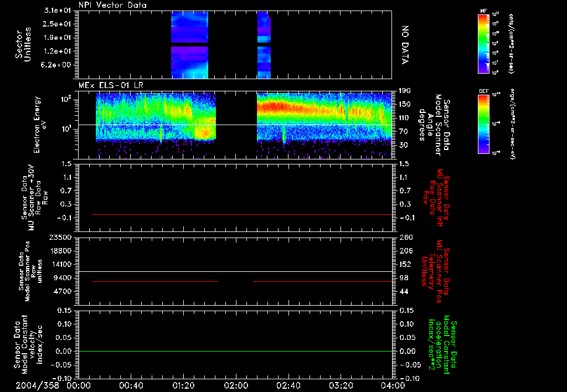Click the 260 telemetry tick label
This screenshot has height=392, width=567.
[x=406, y=237]
